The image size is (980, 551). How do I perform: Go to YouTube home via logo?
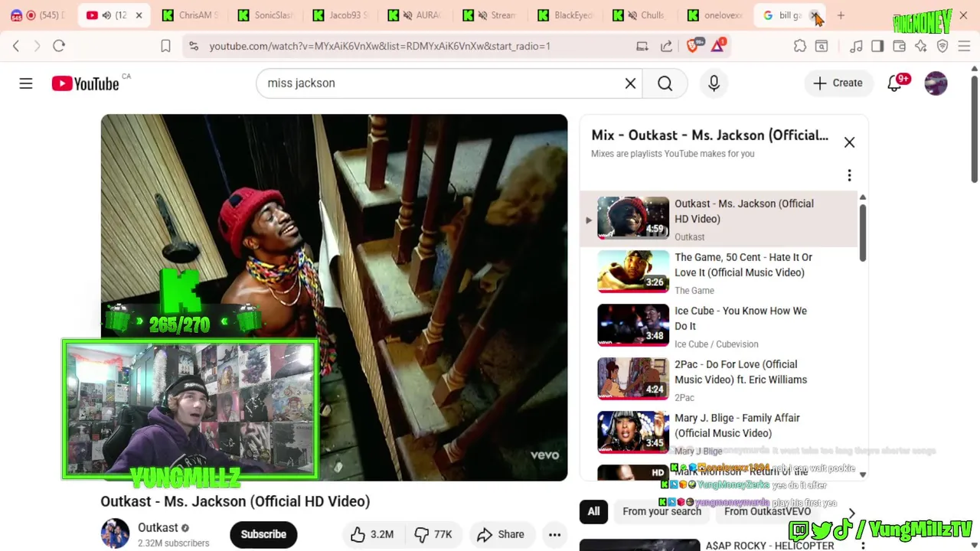(85, 83)
